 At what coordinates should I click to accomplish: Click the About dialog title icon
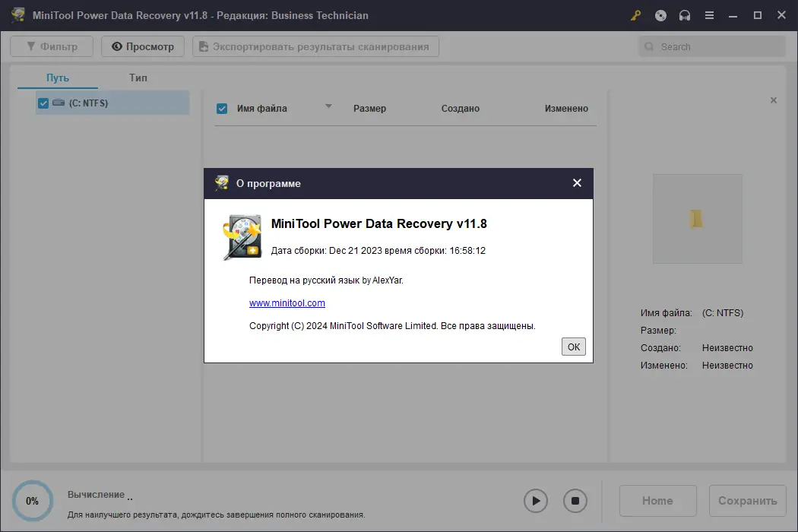pyautogui.click(x=221, y=183)
